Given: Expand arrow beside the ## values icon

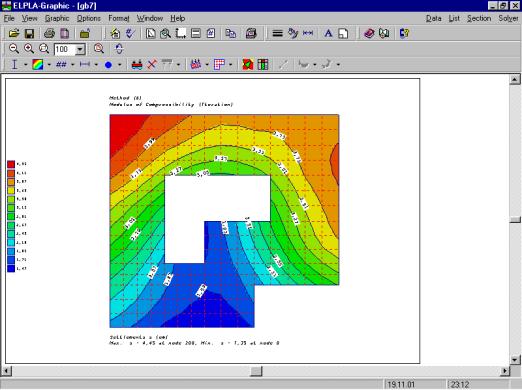Looking at the screenshot, I should [72, 65].
